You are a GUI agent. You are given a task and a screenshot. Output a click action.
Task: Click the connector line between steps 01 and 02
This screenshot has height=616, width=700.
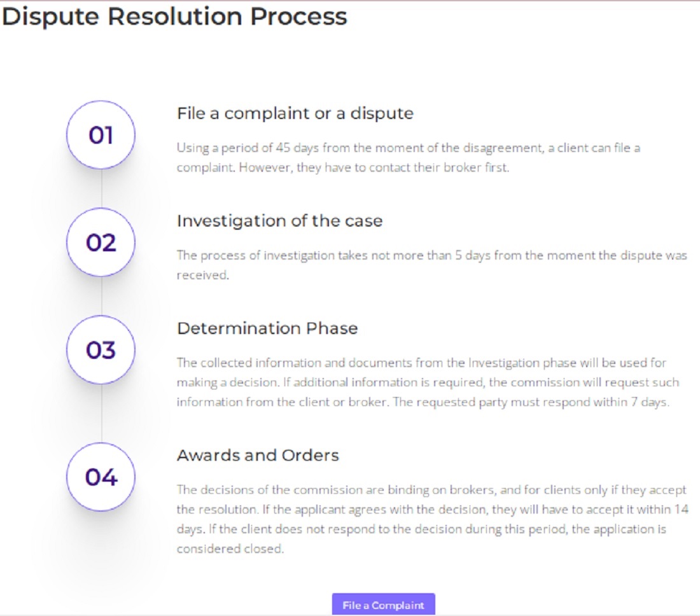(x=101, y=189)
